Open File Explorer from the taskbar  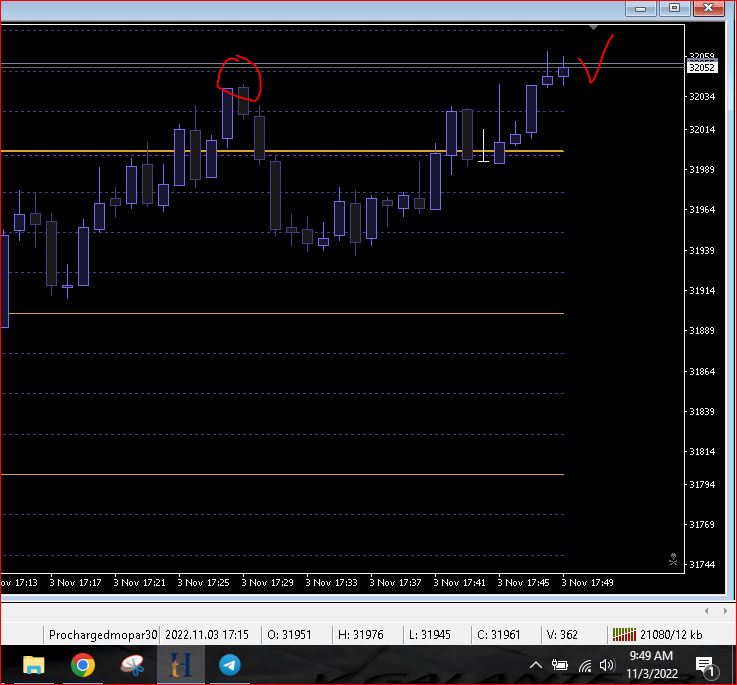click(33, 665)
